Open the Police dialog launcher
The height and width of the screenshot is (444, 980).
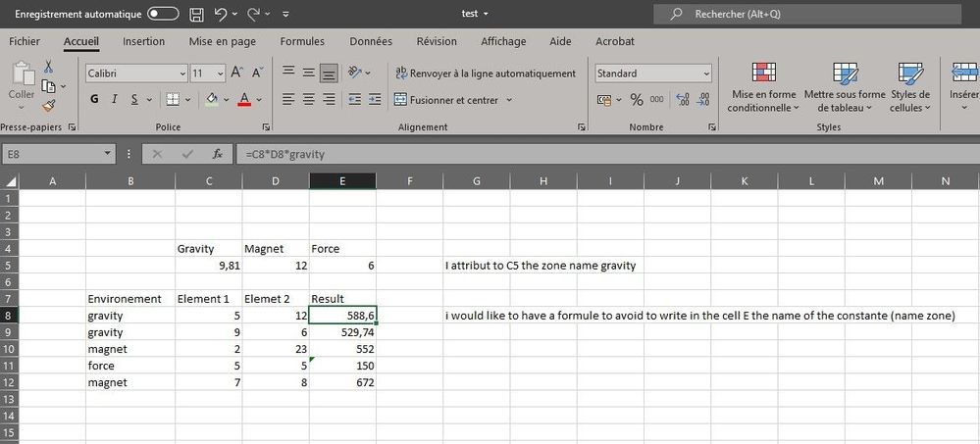pyautogui.click(x=266, y=126)
